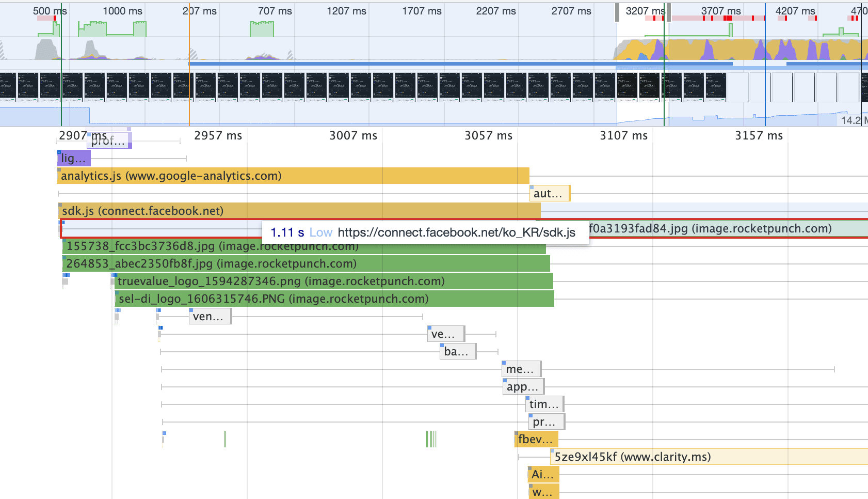Grab the right overview window handle before 3707 ms
868x499 pixels.
pyautogui.click(x=668, y=12)
